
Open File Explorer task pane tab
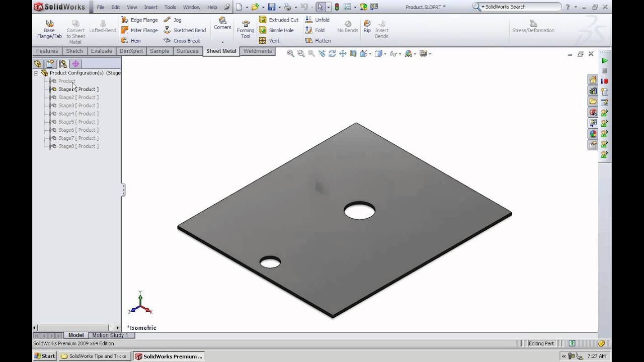pyautogui.click(x=593, y=102)
